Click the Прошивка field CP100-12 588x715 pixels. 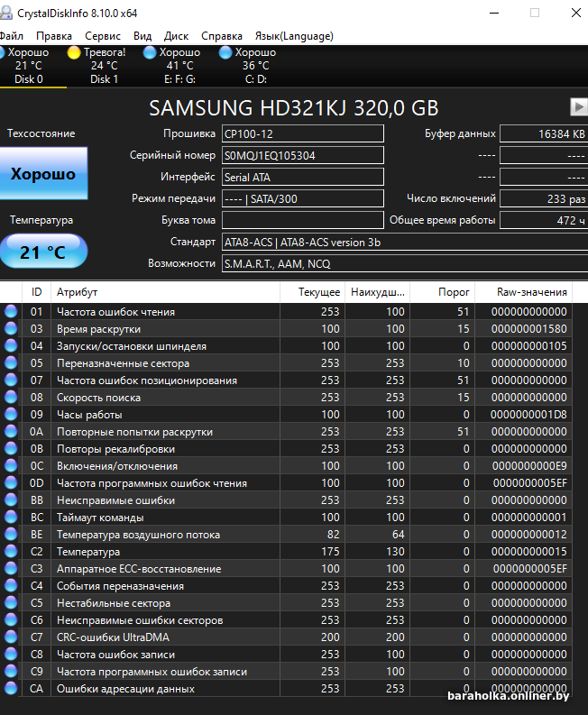click(x=302, y=133)
